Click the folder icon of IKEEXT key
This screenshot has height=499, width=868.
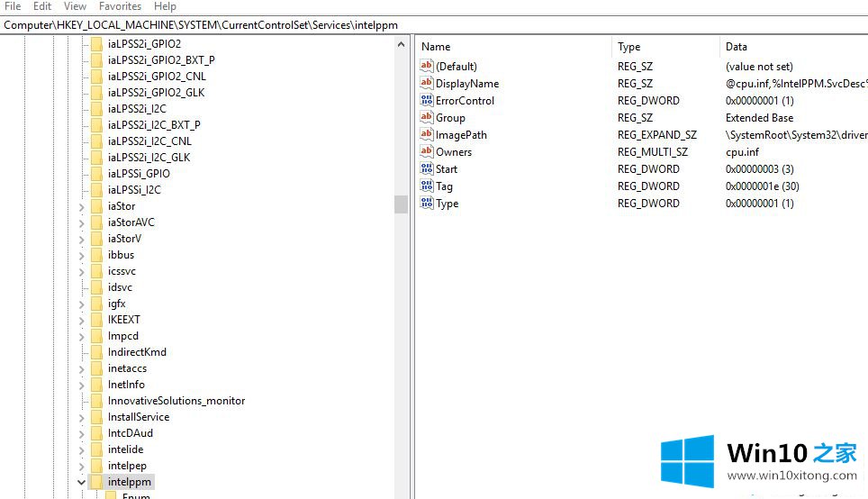[x=97, y=320]
